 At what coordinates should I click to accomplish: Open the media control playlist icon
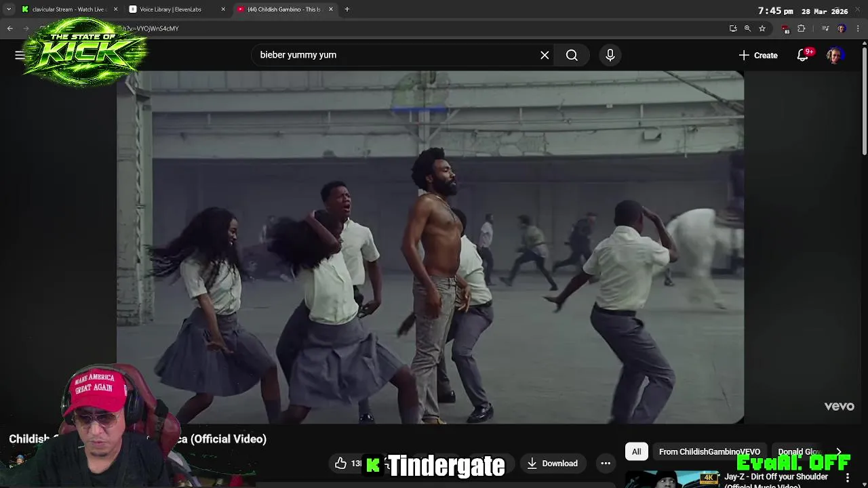coord(825,28)
